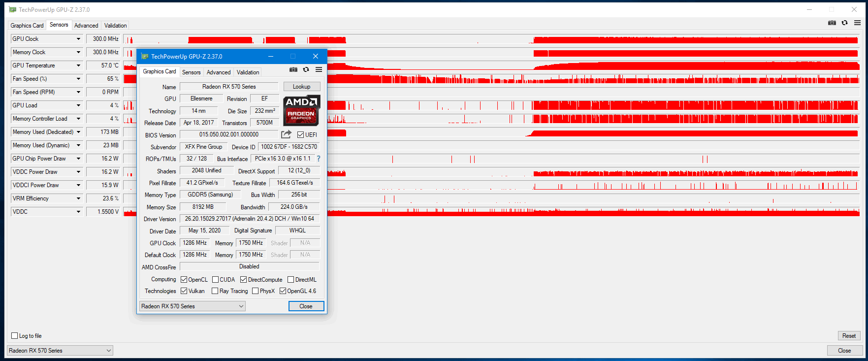Toggle the DirectCompute checkbox

coord(243,280)
